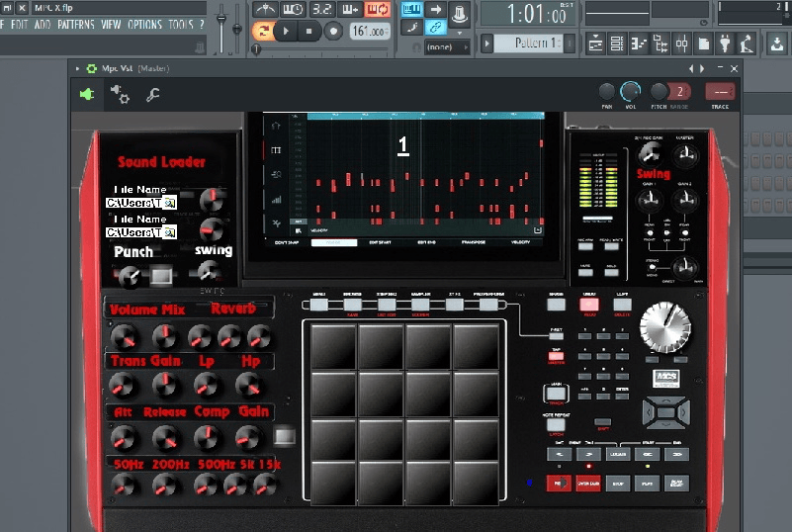Open the Piano roll view icon

coord(639,44)
